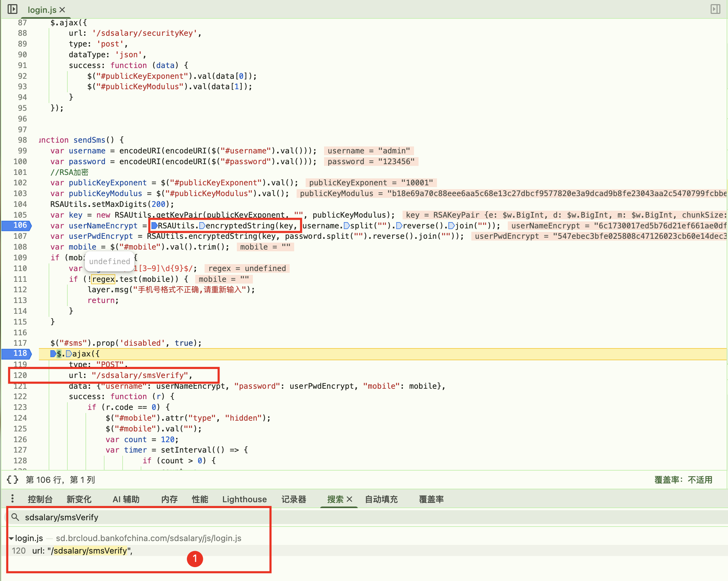
Task: Open the 覆盖率 drawer tab
Action: point(431,499)
